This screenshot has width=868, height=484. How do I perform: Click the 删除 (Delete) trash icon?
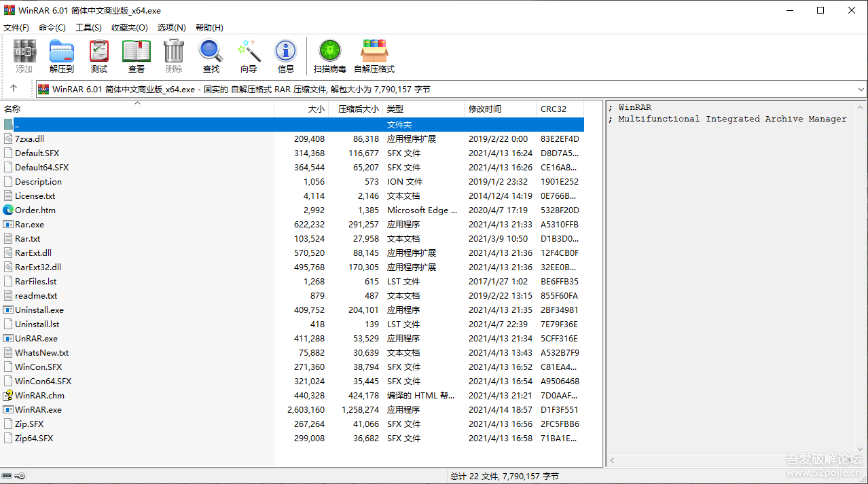(174, 52)
